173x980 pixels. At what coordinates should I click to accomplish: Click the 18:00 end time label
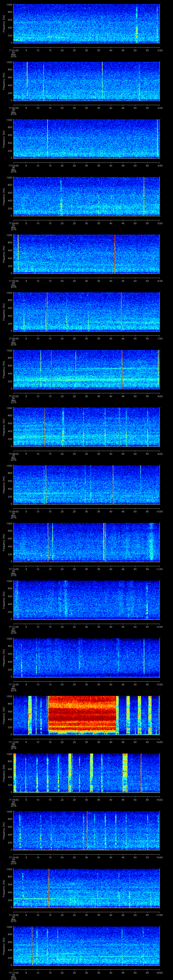pyautogui.click(x=160, y=973)
